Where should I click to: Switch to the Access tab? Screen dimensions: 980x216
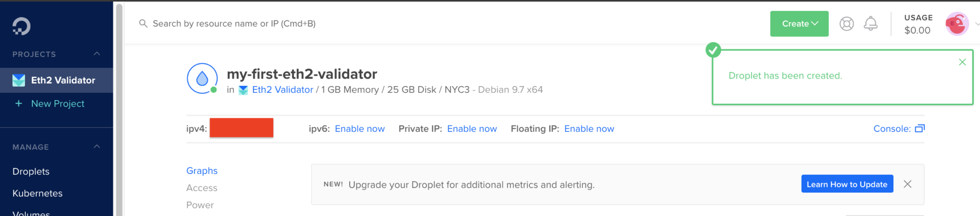pyautogui.click(x=201, y=188)
